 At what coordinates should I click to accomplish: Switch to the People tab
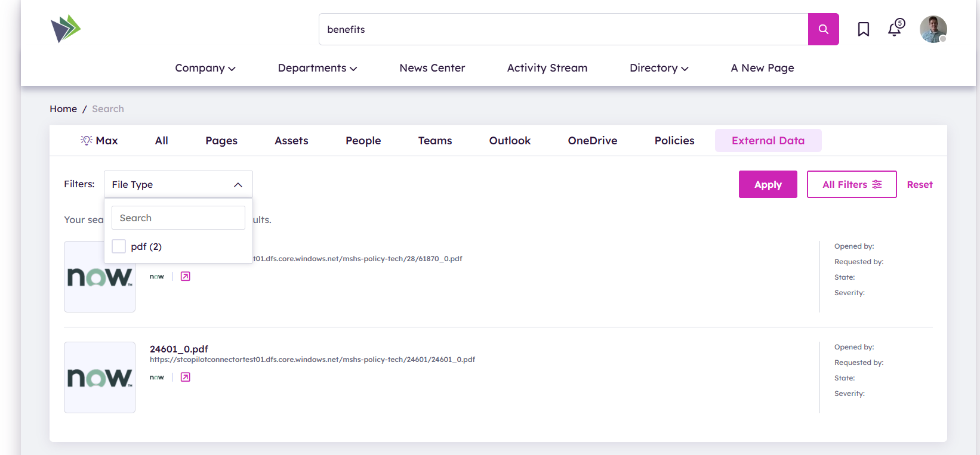point(363,141)
